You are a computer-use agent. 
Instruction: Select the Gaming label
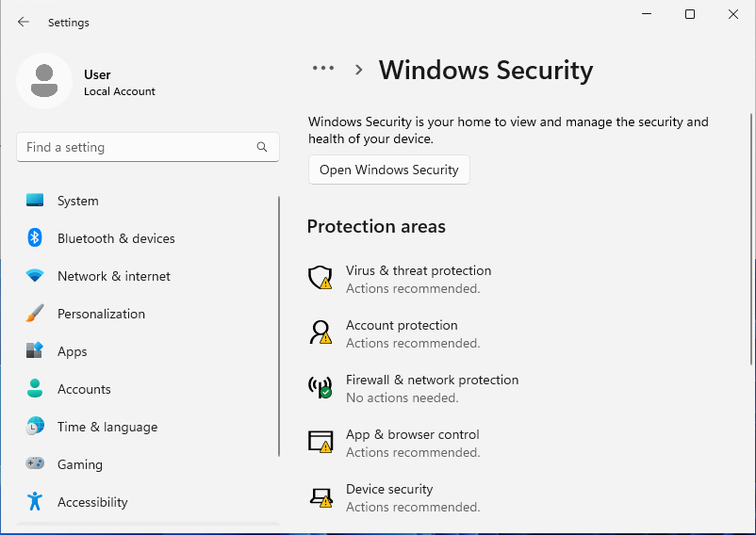point(80,464)
